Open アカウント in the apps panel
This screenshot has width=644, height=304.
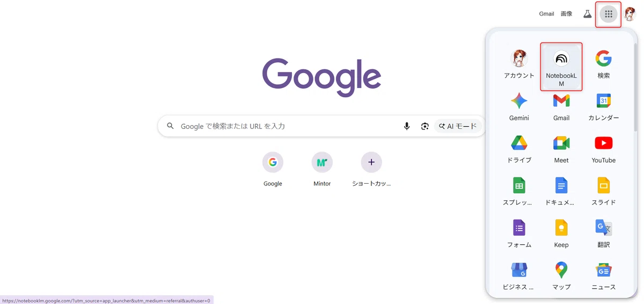coord(519,65)
